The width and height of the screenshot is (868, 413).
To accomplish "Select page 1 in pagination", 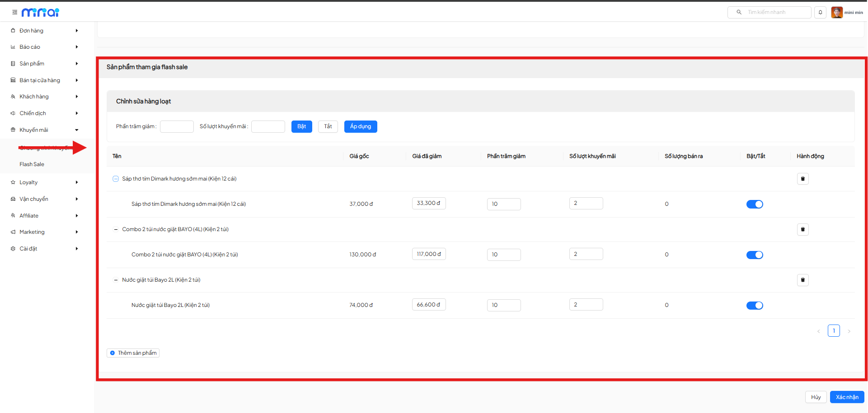I will coord(834,331).
